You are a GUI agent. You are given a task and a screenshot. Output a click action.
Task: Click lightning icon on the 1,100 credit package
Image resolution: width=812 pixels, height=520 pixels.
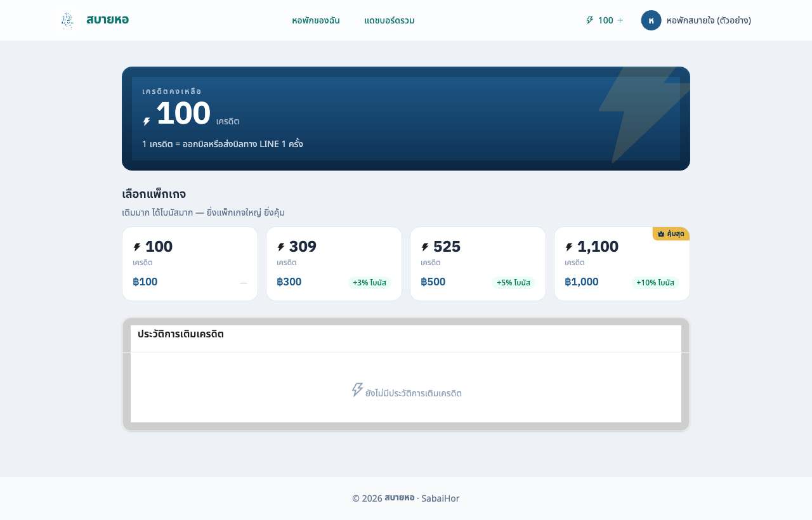[569, 247]
